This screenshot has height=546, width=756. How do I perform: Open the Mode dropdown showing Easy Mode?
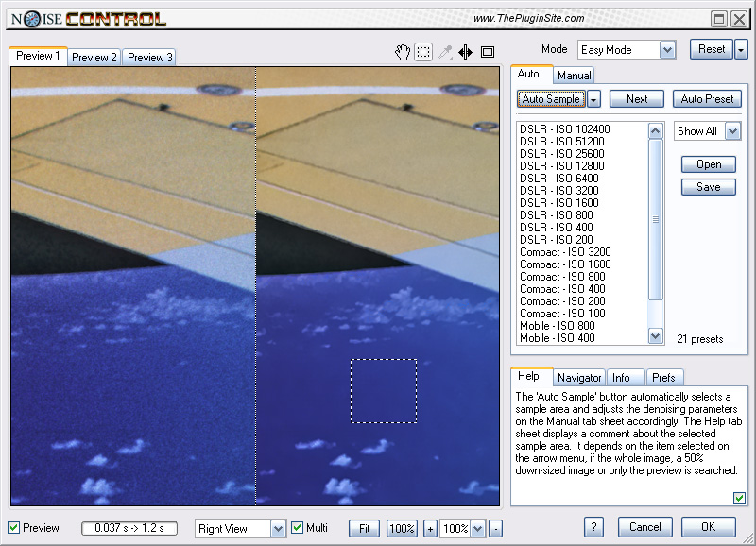[x=667, y=50]
